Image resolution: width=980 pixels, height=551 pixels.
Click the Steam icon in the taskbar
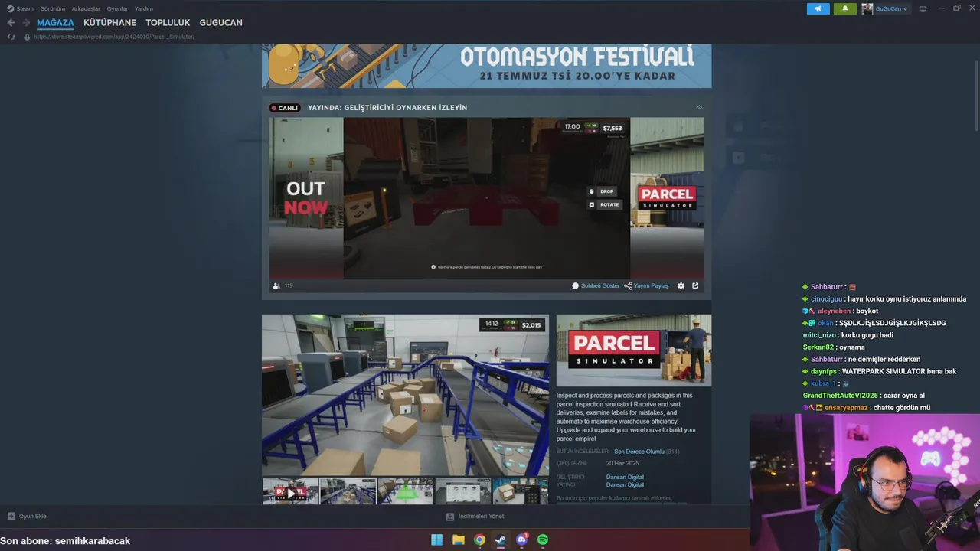(x=500, y=540)
